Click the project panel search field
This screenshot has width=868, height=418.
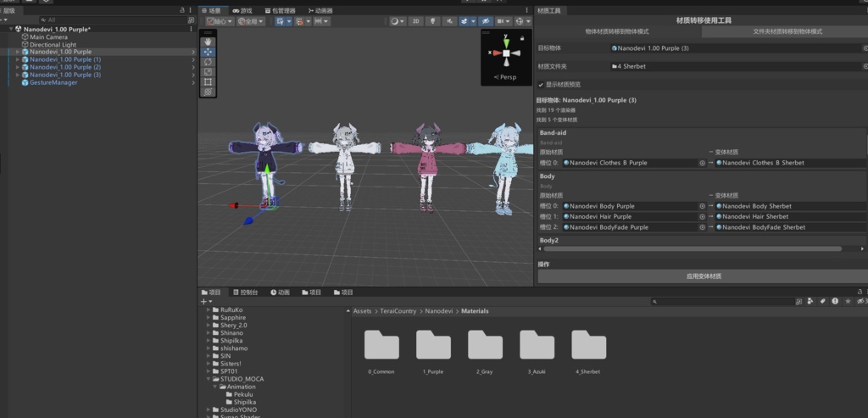726,302
